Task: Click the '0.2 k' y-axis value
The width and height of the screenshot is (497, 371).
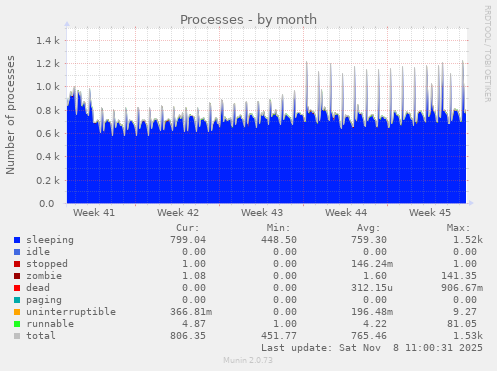Action: tap(48, 180)
